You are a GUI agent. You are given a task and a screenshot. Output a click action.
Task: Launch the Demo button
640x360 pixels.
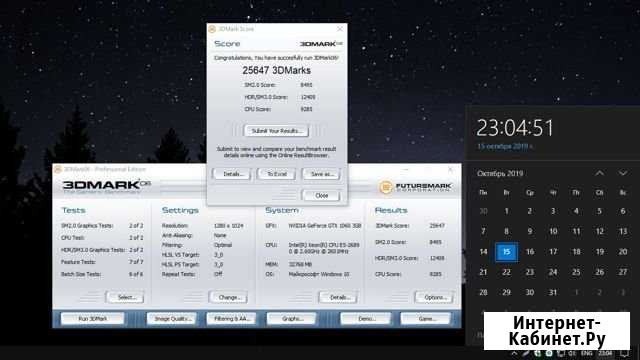tap(366, 318)
